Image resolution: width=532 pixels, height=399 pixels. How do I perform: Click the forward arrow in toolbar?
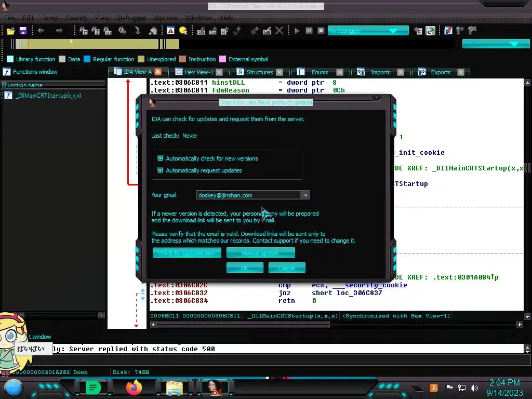59,31
